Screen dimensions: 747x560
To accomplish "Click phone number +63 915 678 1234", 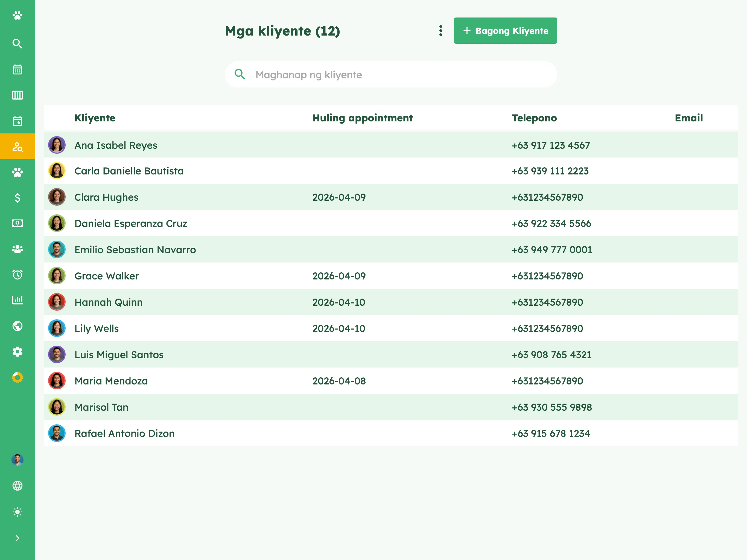I will pos(551,434).
